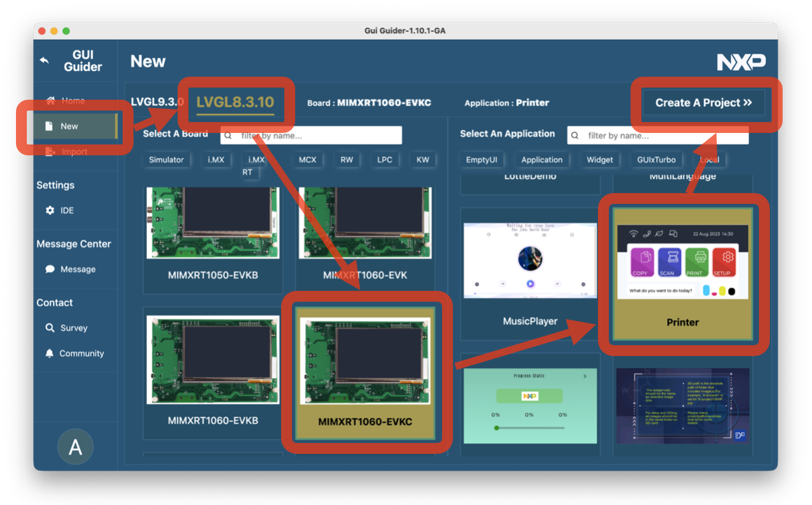Select the dark blue SD path template thumbnail
The width and height of the screenshot is (812, 505).
pyautogui.click(x=683, y=406)
